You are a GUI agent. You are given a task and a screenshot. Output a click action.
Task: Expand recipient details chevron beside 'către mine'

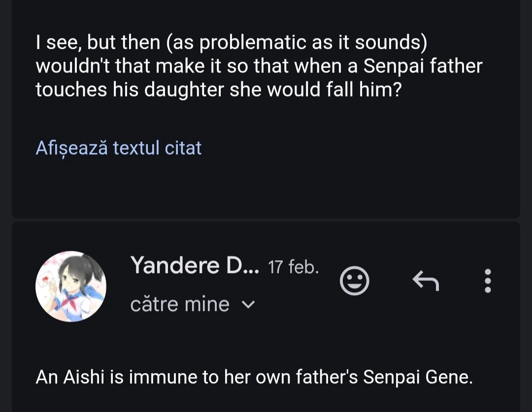249,305
